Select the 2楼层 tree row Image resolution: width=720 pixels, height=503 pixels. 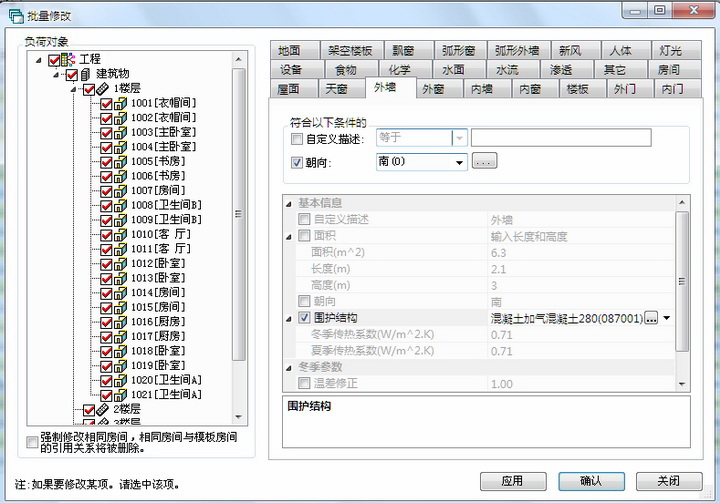click(x=127, y=409)
